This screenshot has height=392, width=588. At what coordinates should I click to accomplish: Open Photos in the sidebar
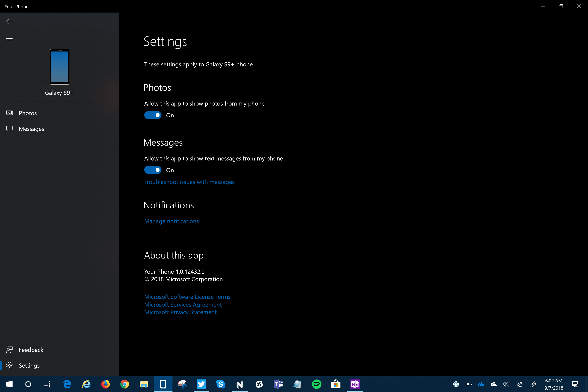pos(28,113)
